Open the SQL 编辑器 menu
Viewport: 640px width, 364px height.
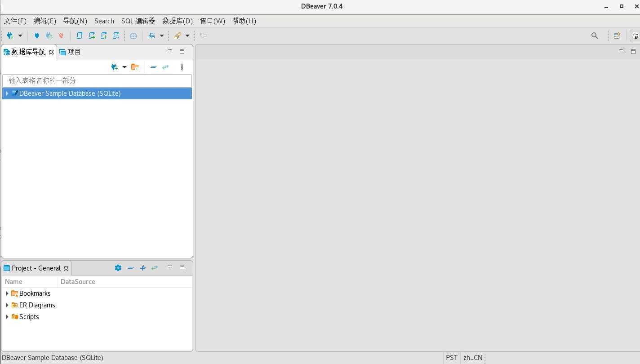point(138,21)
